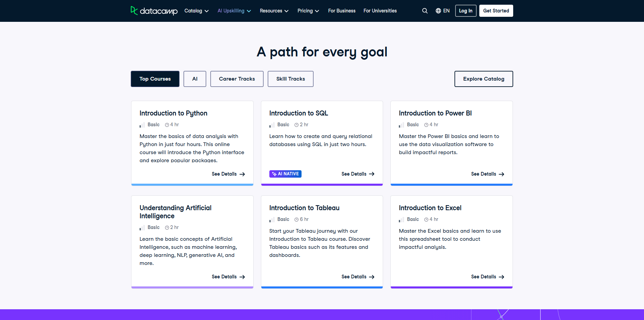Viewport: 644px width, 320px height.
Task: Click the Basic level bars icon on Power BI card
Action: (x=401, y=125)
